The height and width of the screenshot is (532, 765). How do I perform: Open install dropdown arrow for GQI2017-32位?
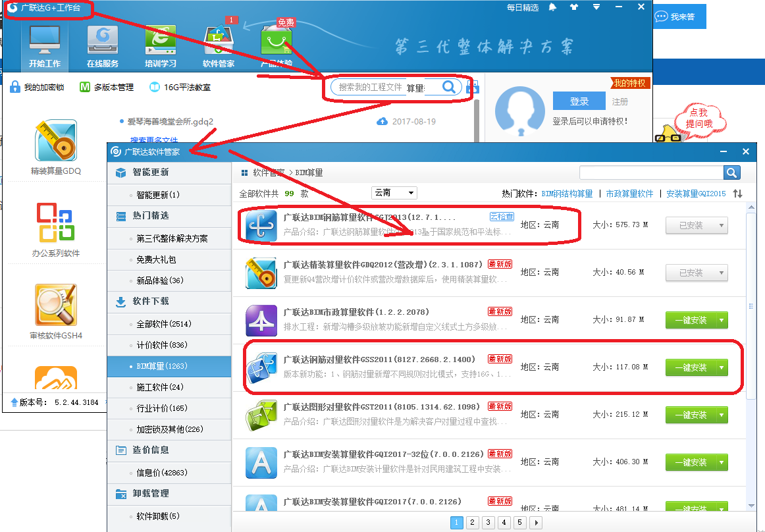[x=721, y=462]
